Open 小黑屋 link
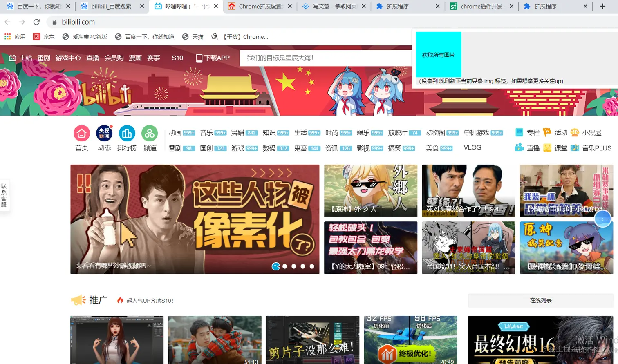The width and height of the screenshot is (618, 364). 586,132
